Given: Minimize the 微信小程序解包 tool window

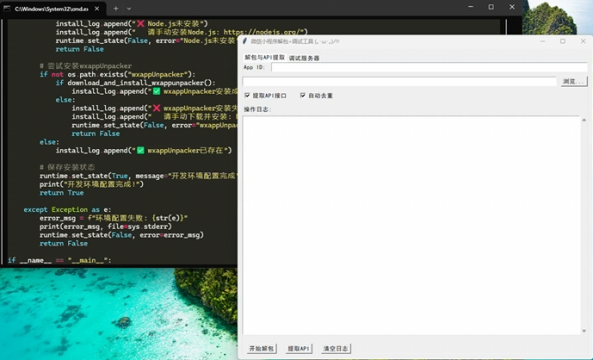Looking at the screenshot, I should pyautogui.click(x=542, y=41).
